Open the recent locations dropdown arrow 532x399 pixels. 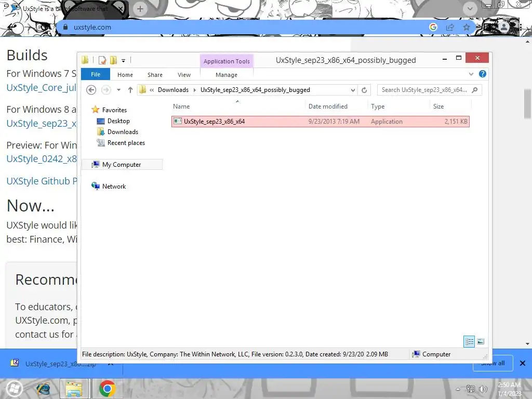point(118,90)
